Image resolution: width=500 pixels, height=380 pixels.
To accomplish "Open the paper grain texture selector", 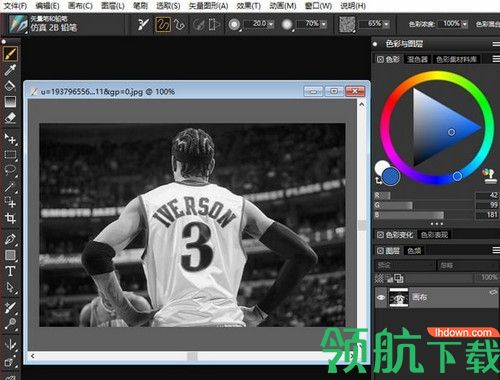I will click(x=347, y=24).
